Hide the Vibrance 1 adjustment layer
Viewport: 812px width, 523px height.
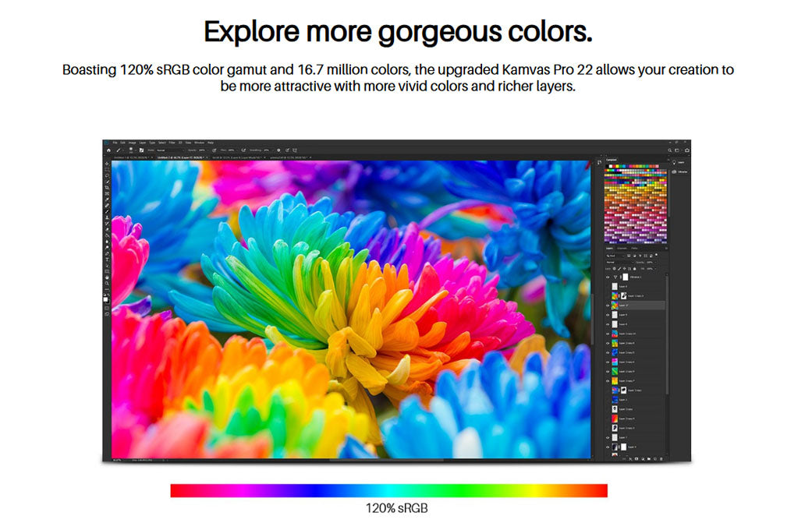click(x=608, y=277)
